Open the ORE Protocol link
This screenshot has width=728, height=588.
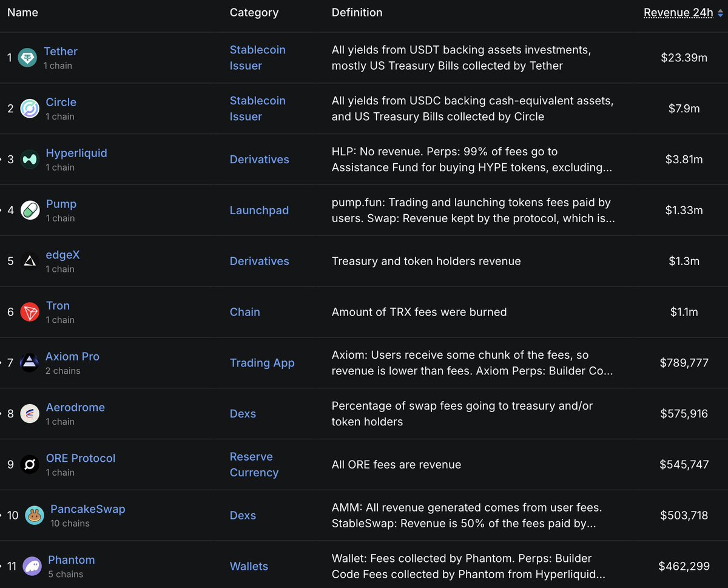(x=81, y=458)
